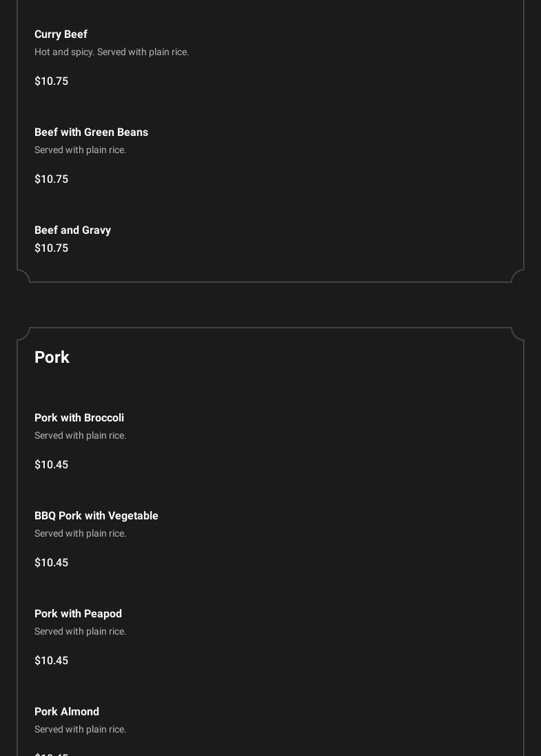Screen dimensions: 541x756
Task: Pick the Pork with Peapod dish
Action: [x=78, y=614]
